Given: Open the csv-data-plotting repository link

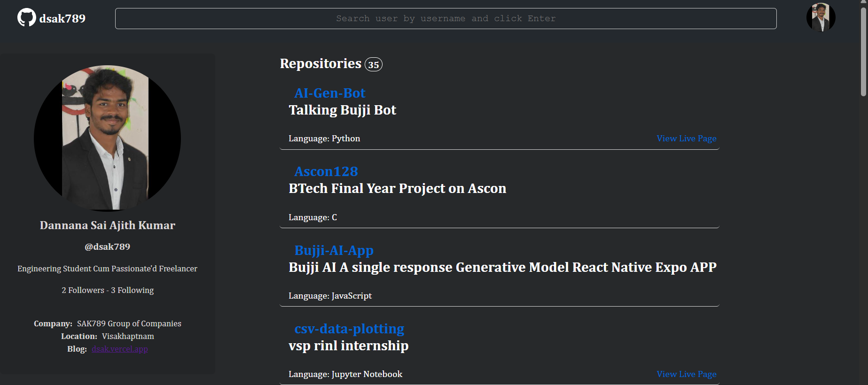Looking at the screenshot, I should 349,329.
